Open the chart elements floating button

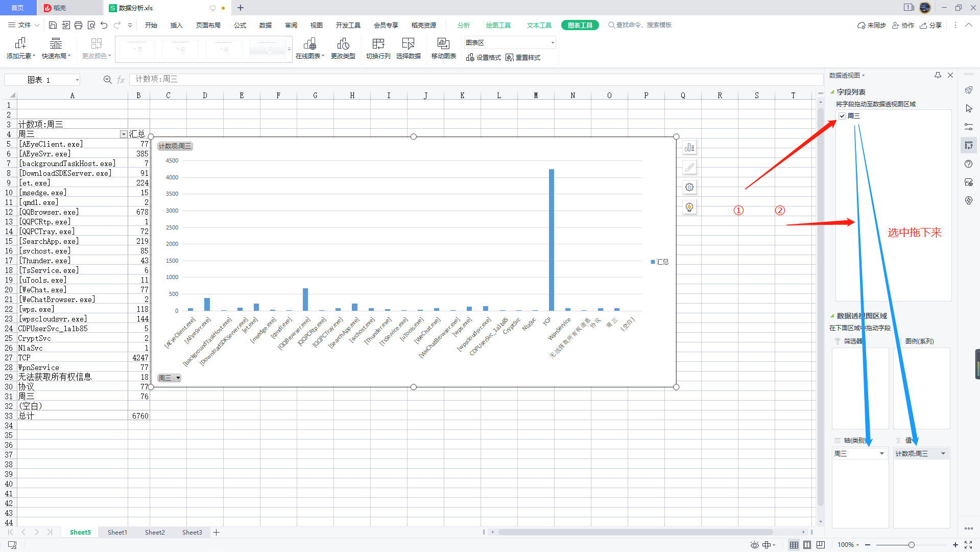[689, 147]
